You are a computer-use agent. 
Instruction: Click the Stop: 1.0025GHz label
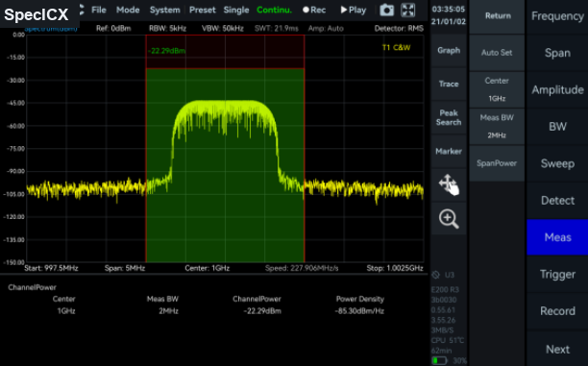[395, 268]
